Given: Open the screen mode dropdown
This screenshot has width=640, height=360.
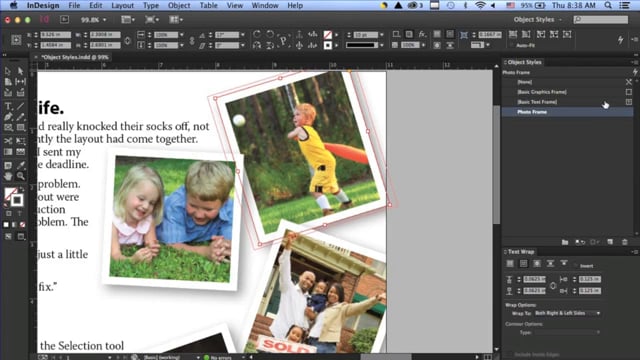Looking at the screenshot, I should coord(151,20).
